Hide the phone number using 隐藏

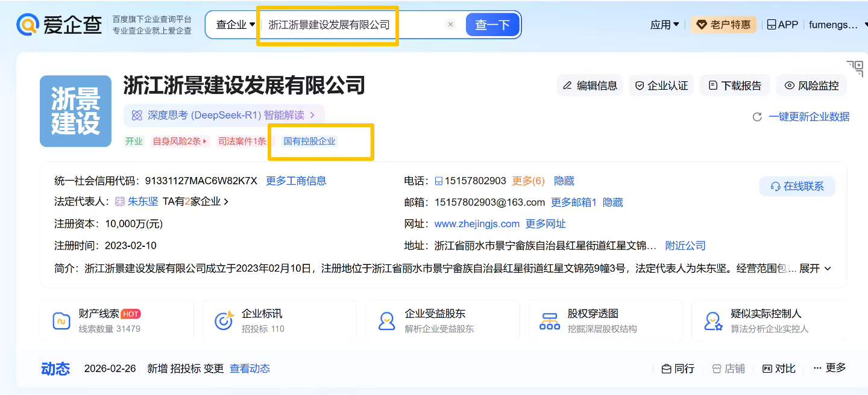pyautogui.click(x=563, y=181)
